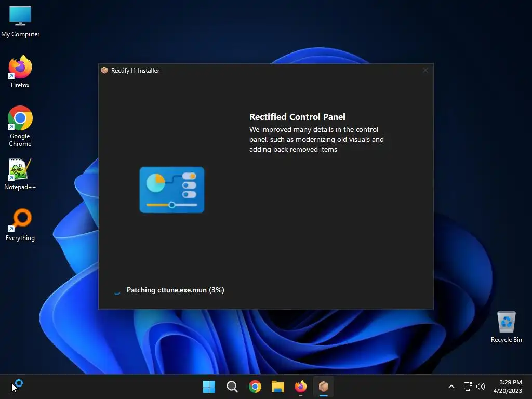Activate Rectify11 Installer taskbar button
The height and width of the screenshot is (399, 532).
click(324, 387)
